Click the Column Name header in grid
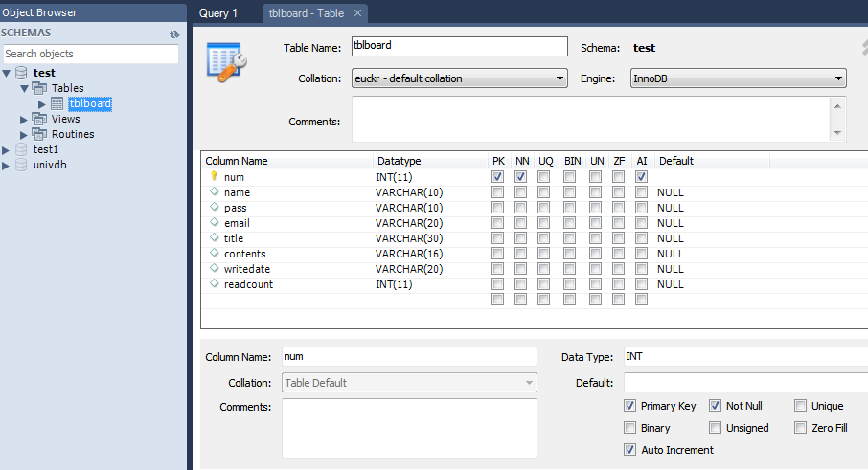 pos(237,161)
